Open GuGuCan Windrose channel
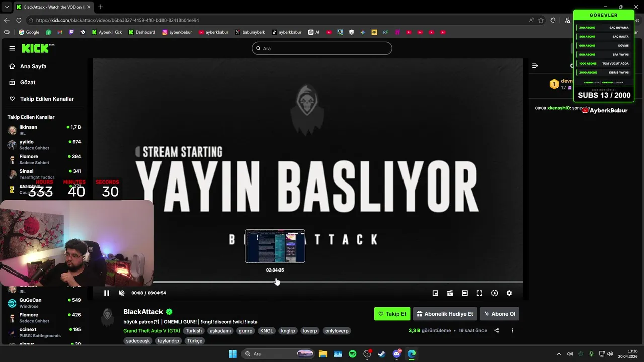The height and width of the screenshot is (362, 644). tap(44, 303)
